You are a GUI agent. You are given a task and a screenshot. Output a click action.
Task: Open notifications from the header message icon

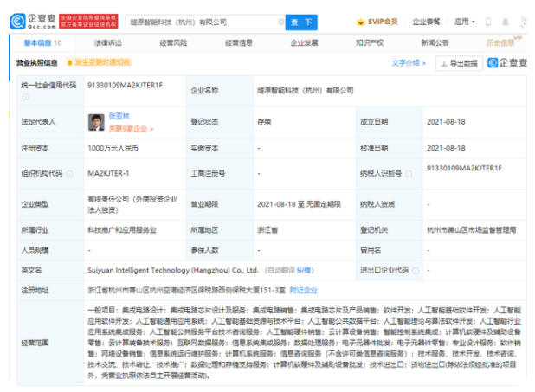pos(504,21)
